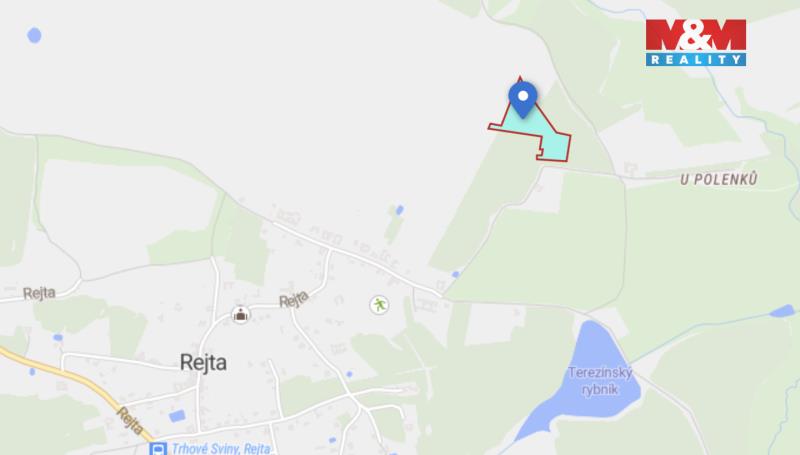
Task: Select the green running figure sports icon
Action: (379, 305)
